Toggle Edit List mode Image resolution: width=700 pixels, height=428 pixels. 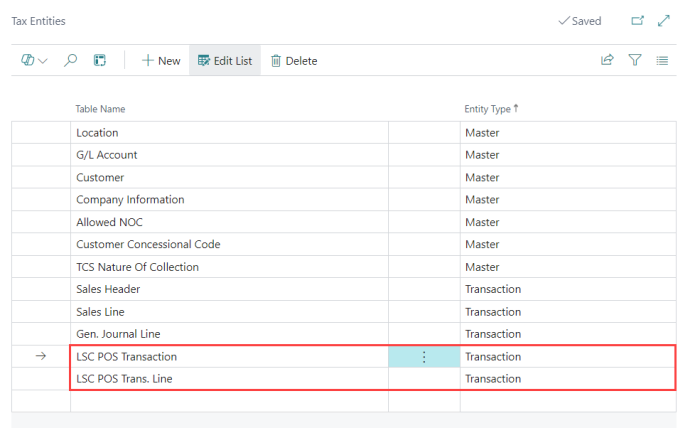[x=225, y=61]
